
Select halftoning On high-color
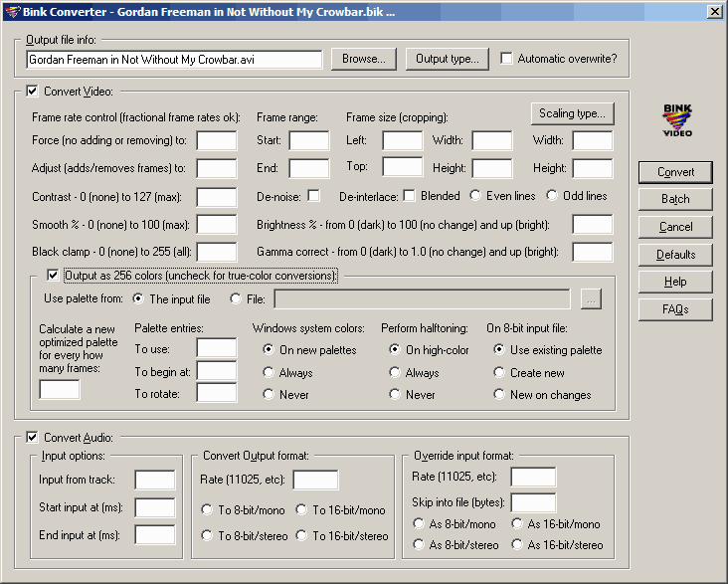pos(395,349)
